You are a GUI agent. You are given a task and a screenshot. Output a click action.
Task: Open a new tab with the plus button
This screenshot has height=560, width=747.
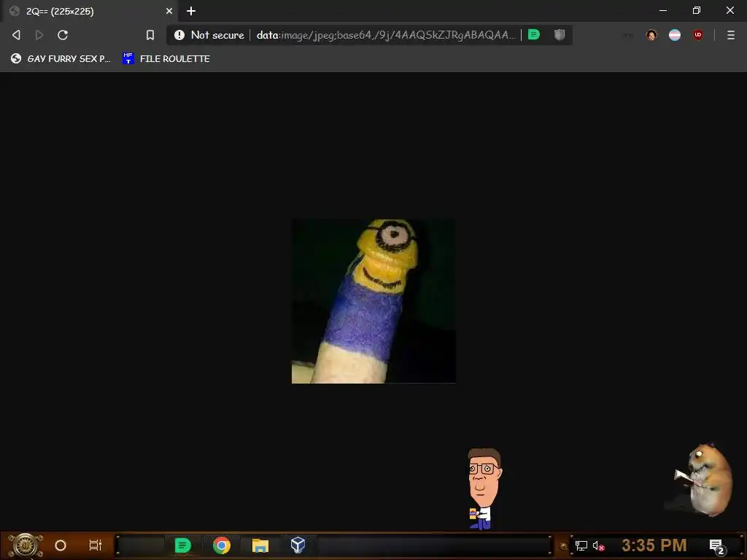[191, 11]
